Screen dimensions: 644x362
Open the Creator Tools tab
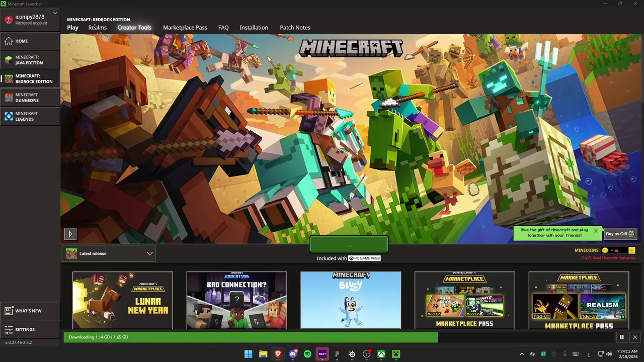134,28
